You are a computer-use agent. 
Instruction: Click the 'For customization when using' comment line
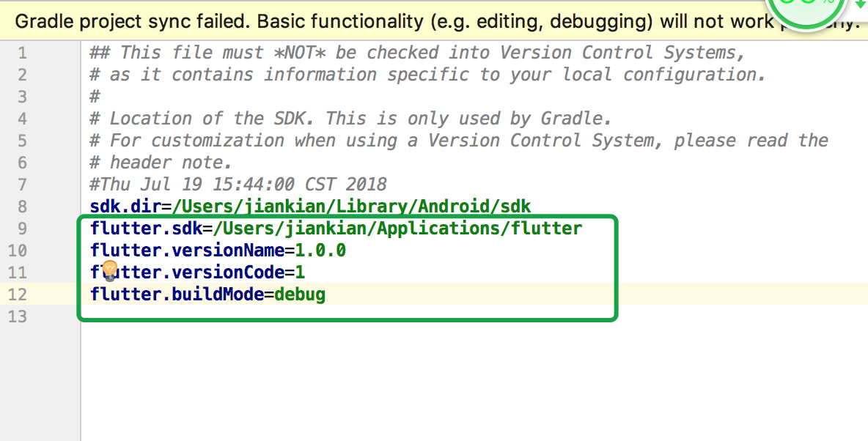(459, 141)
